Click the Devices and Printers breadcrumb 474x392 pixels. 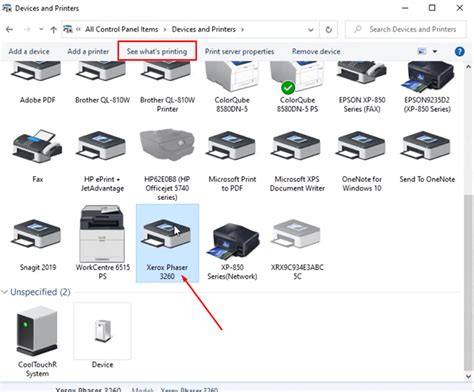(x=204, y=29)
